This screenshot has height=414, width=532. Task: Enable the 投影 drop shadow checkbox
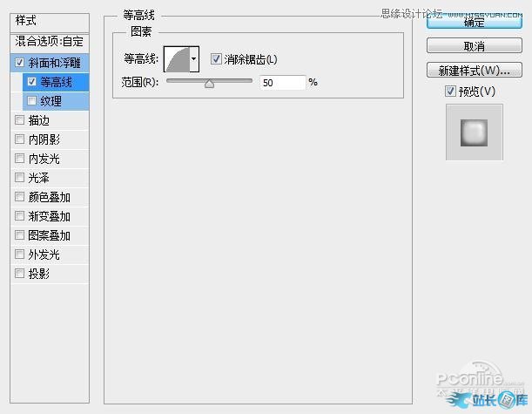[x=20, y=274]
